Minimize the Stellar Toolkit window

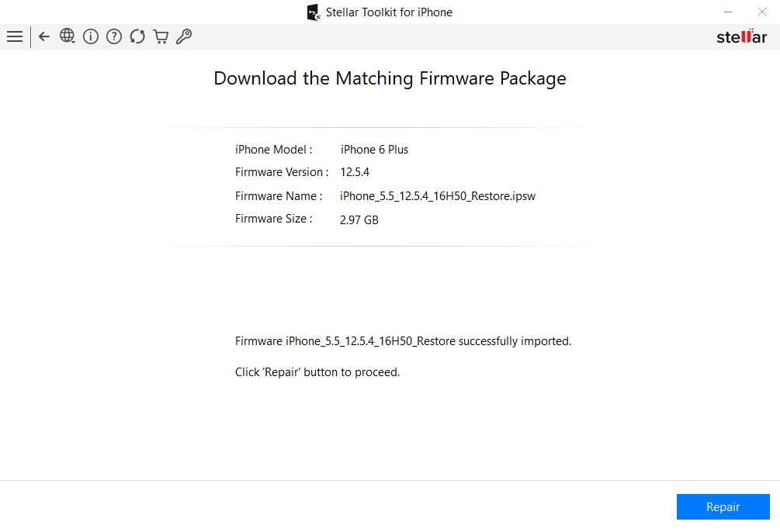point(728,12)
